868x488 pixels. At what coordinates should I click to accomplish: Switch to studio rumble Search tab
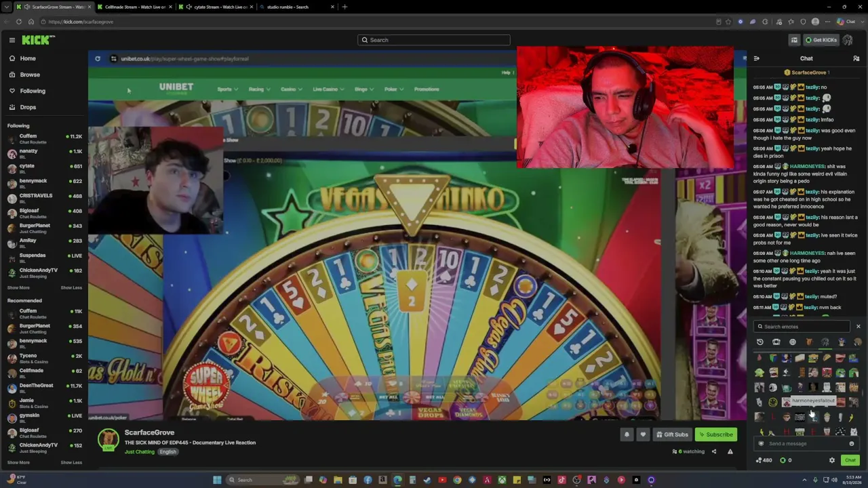pyautogui.click(x=296, y=7)
